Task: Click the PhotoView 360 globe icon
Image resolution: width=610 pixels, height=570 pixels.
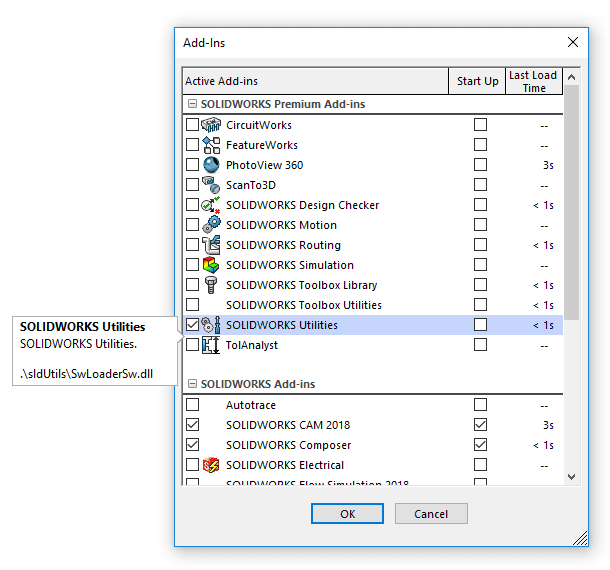Action: tap(211, 165)
